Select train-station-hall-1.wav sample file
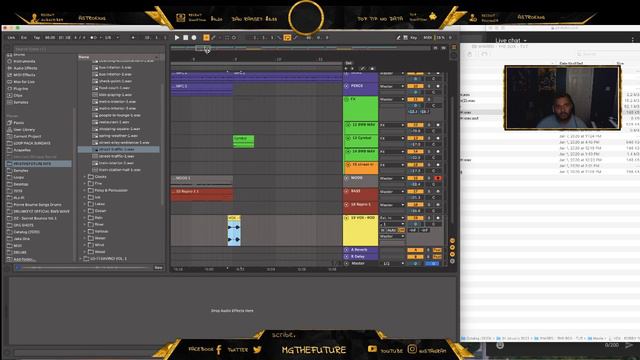The height and width of the screenshot is (360, 640). 120,170
